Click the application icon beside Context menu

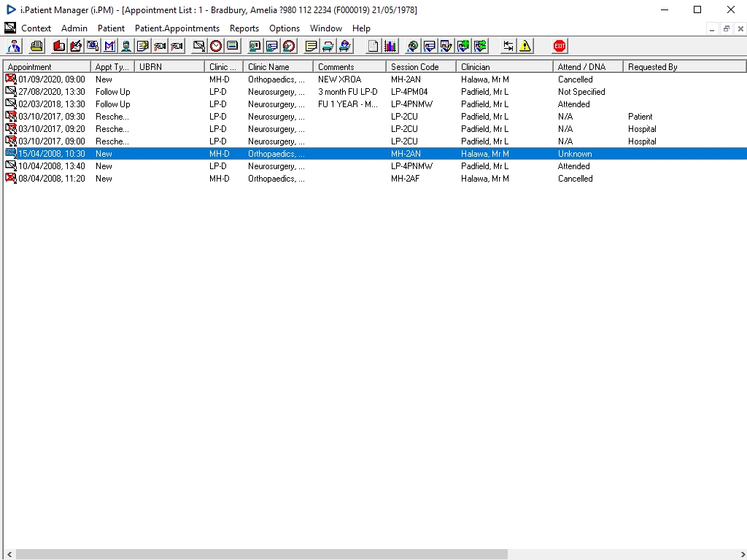coord(10,28)
